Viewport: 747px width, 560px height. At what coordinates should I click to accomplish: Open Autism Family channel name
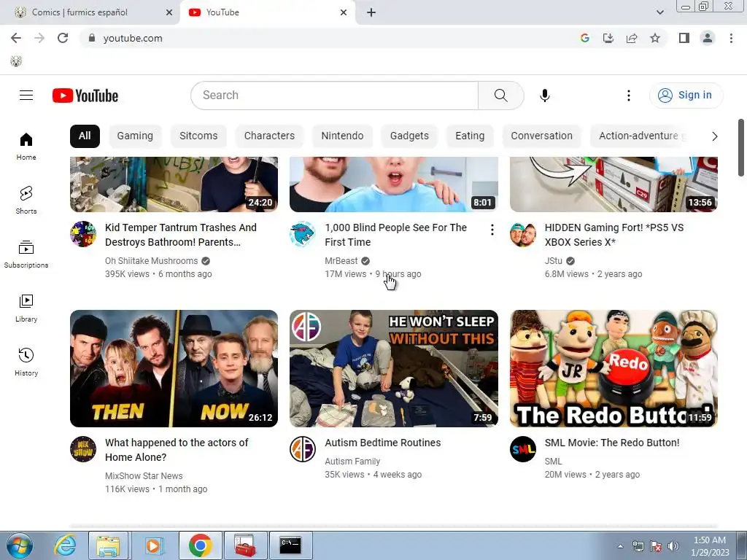point(352,462)
